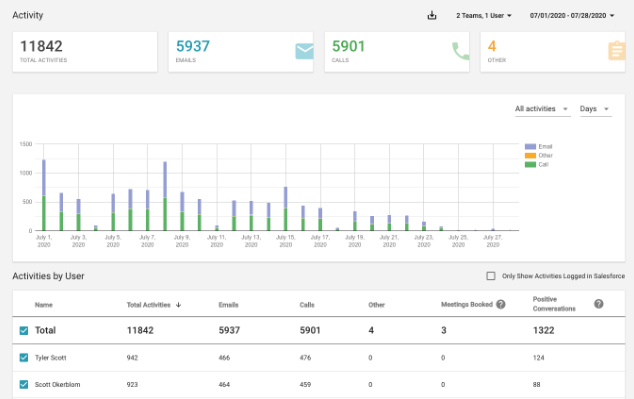Click the Other legend color swatch
The height and width of the screenshot is (399, 634).
(x=530, y=155)
